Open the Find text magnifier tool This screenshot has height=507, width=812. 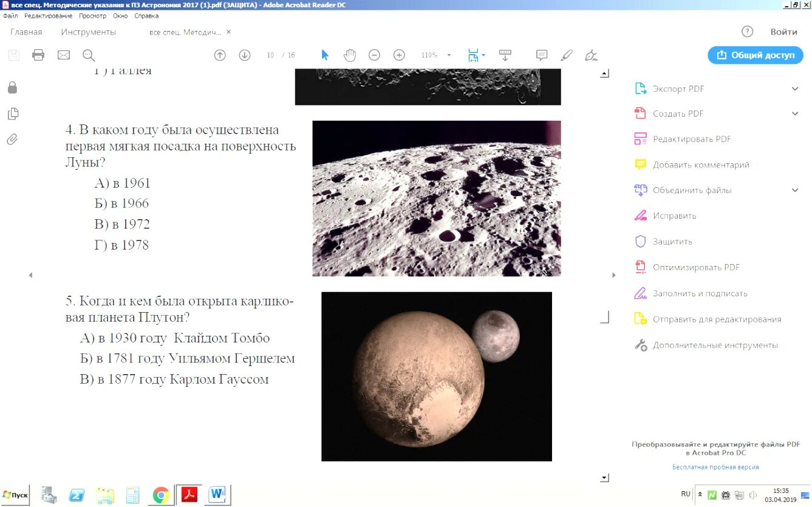tap(89, 55)
